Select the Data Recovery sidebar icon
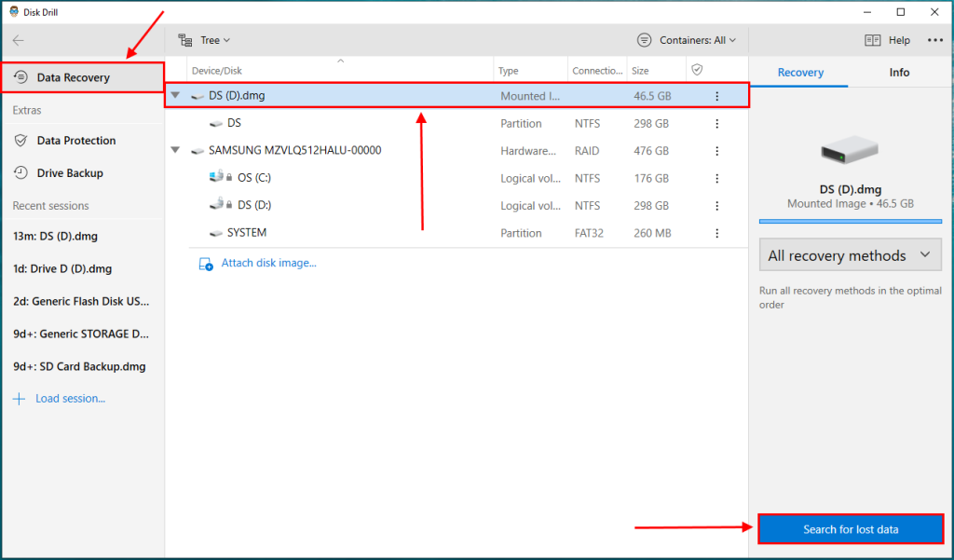Screen dimensions: 954x560 pos(21,78)
